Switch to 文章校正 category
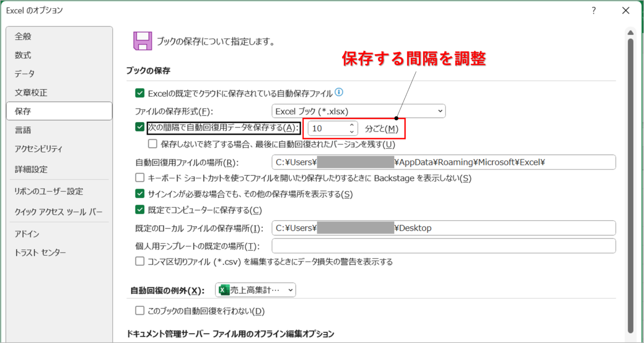 [59, 93]
